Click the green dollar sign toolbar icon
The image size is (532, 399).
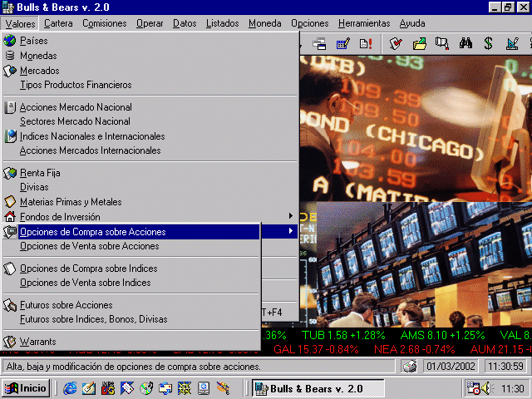(x=488, y=44)
